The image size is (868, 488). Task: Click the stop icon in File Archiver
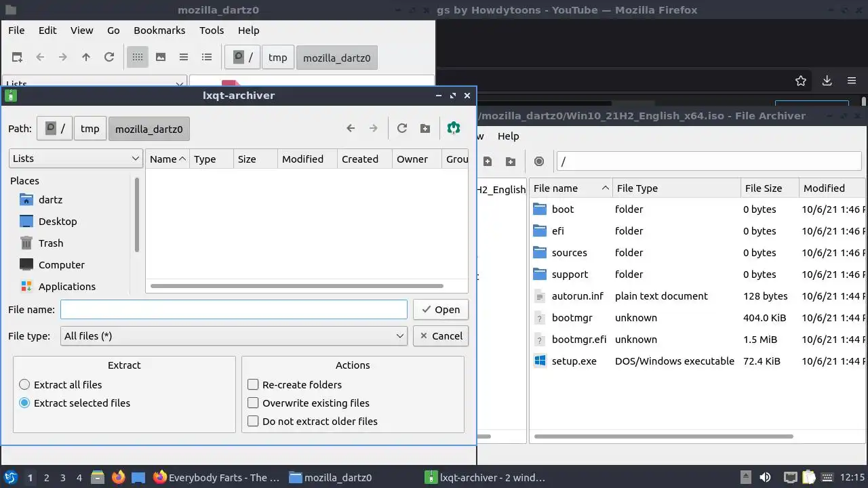(539, 161)
